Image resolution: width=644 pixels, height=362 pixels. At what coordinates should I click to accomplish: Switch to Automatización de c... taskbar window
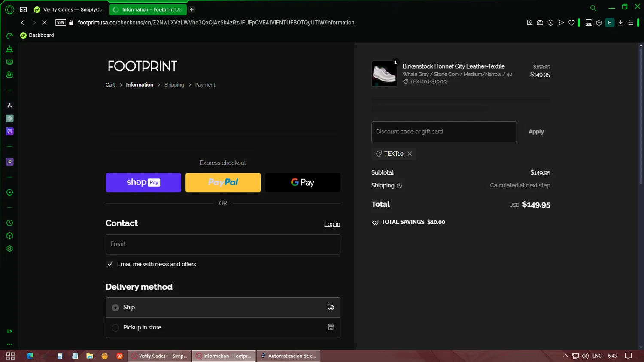point(289,356)
